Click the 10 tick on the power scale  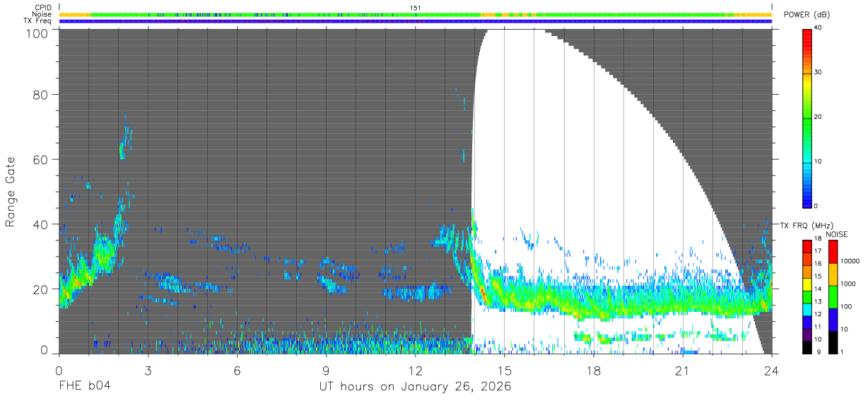[817, 161]
